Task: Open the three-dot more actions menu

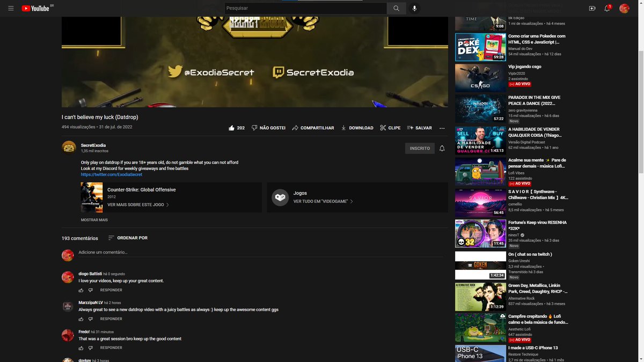Action: coord(442,128)
